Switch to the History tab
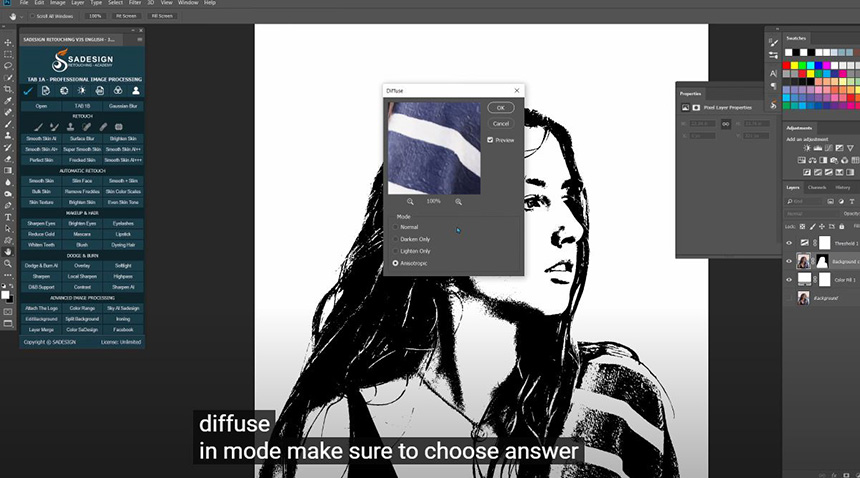 click(842, 187)
